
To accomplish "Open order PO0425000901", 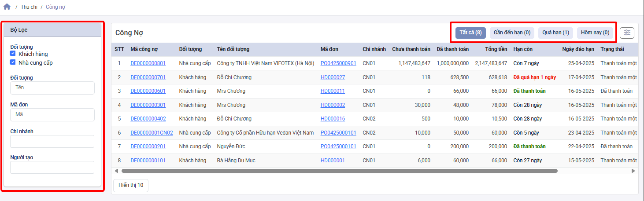I will click(x=338, y=63).
